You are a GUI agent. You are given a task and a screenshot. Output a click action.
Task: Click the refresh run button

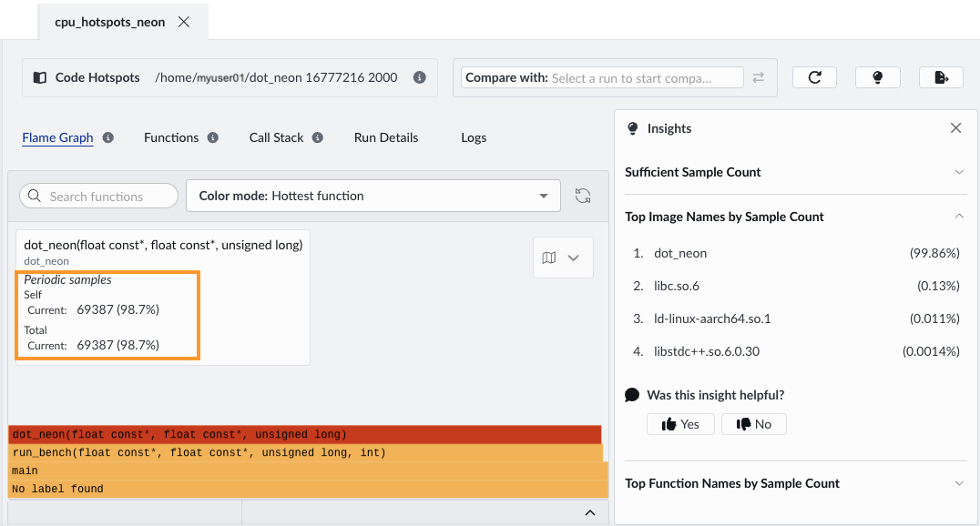click(814, 77)
